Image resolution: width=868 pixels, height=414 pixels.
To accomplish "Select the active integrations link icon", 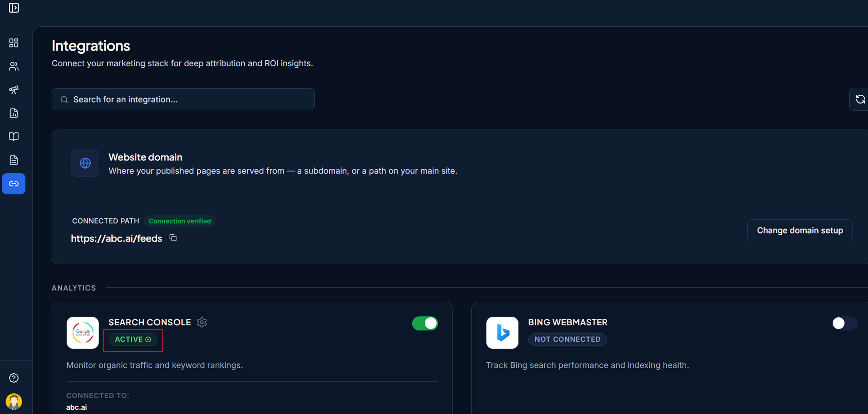I will 14,184.
